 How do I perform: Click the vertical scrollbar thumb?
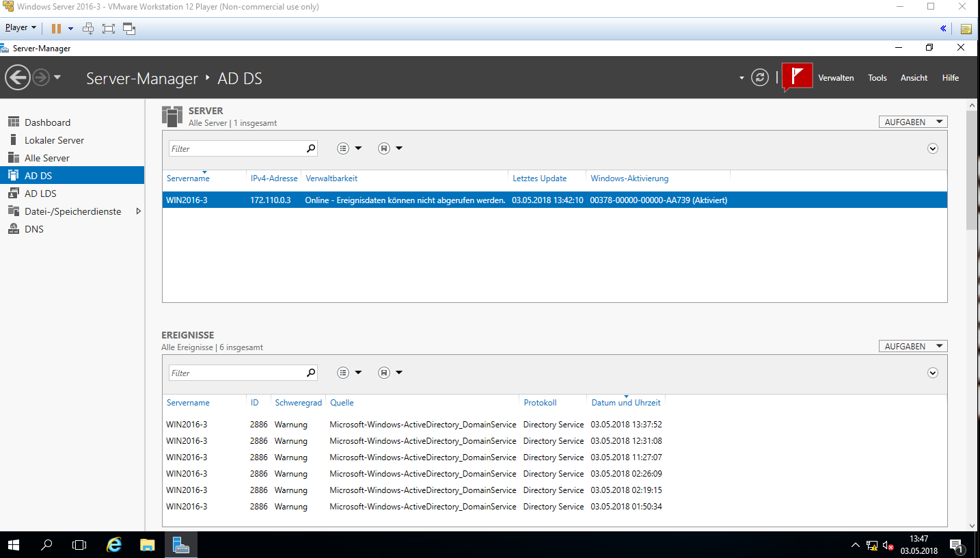(972, 169)
